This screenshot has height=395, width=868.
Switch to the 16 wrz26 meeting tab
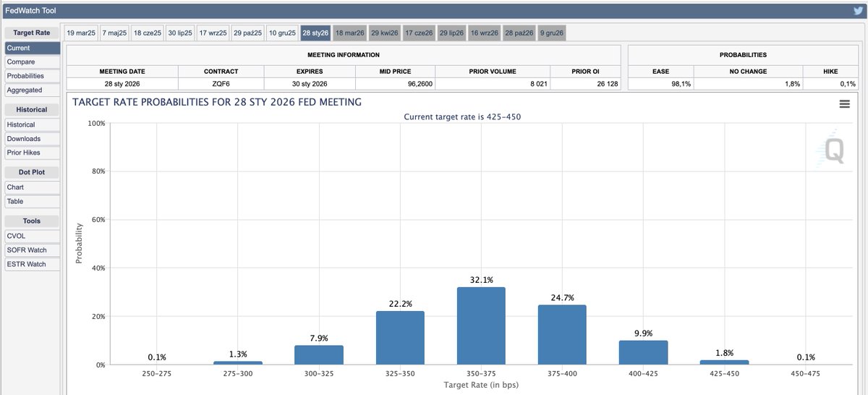pos(485,33)
